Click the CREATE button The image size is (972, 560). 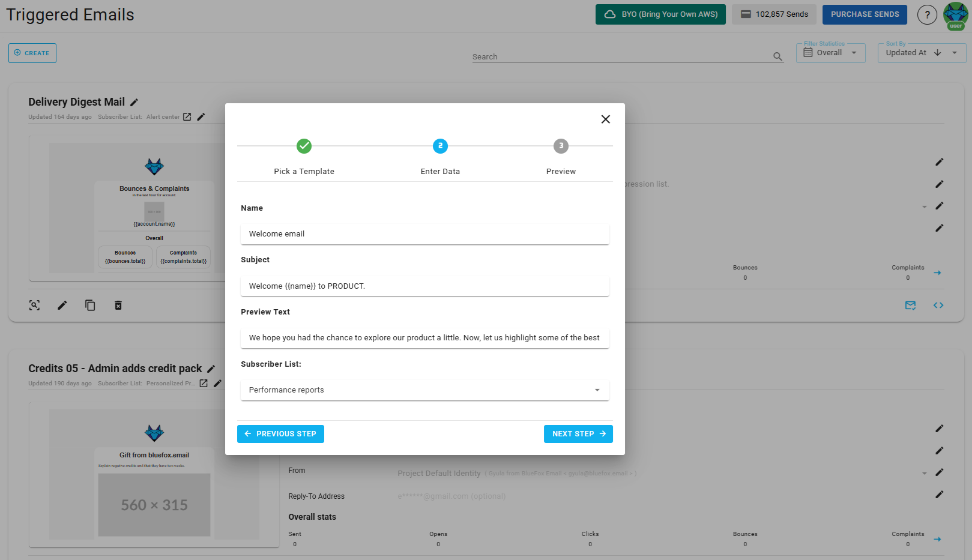point(32,53)
